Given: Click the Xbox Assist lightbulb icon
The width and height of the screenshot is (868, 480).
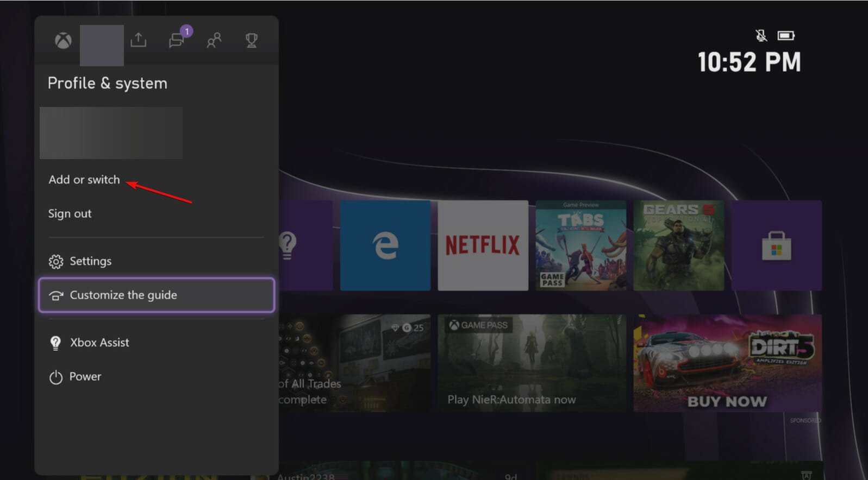Looking at the screenshot, I should tap(55, 343).
